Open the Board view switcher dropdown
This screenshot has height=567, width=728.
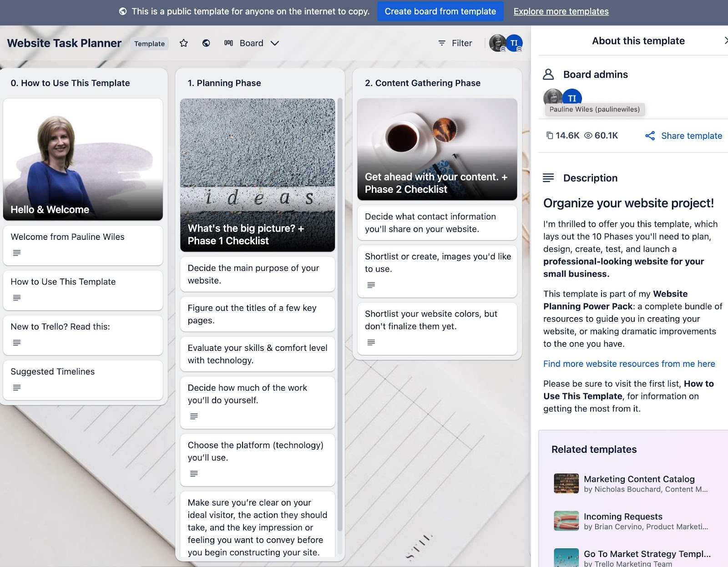[274, 43]
